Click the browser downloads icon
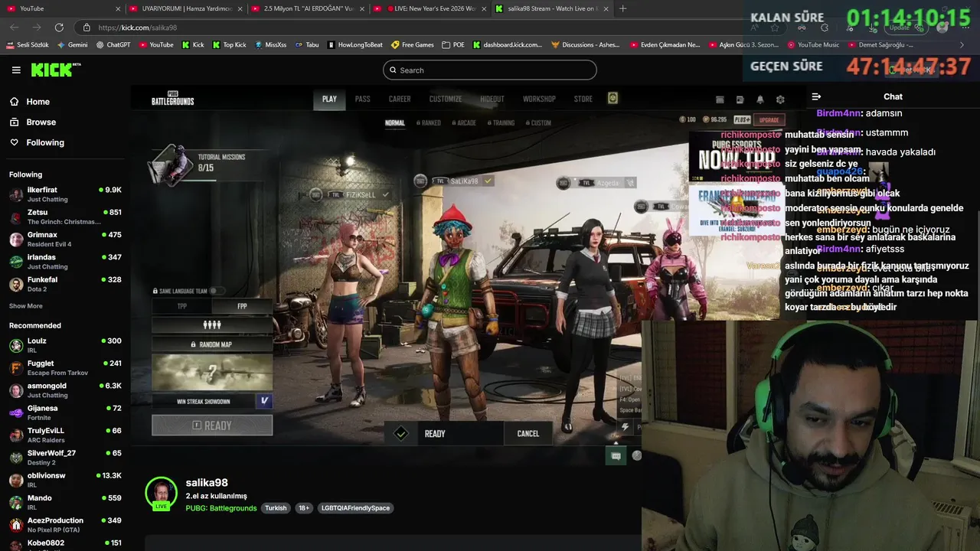980x551 pixels. tap(874, 28)
